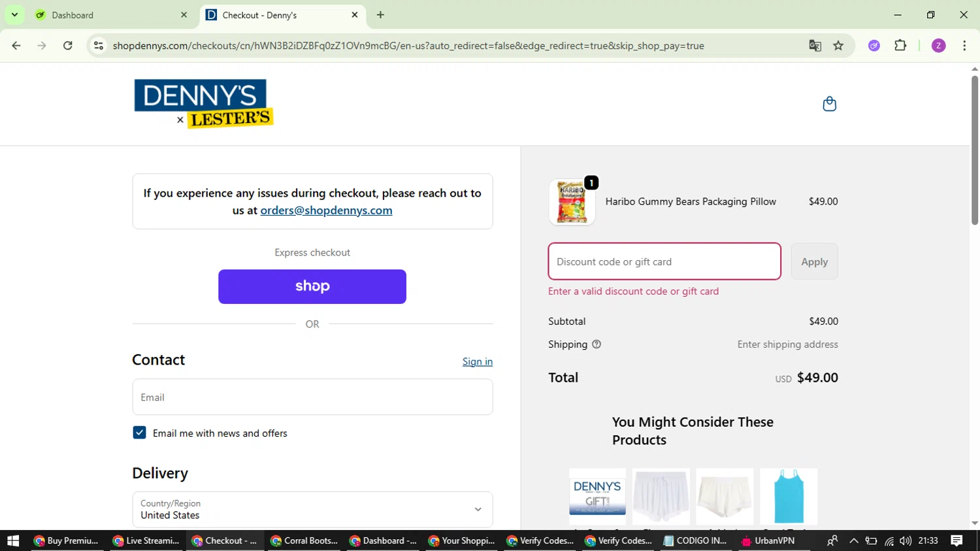The image size is (980, 551).
Task: Click the browser forward arrow
Action: (x=42, y=46)
